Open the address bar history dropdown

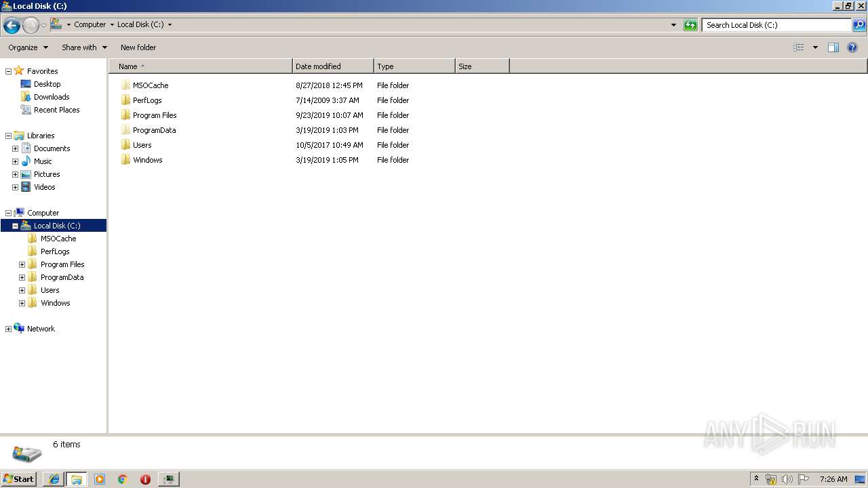pyautogui.click(x=673, y=25)
